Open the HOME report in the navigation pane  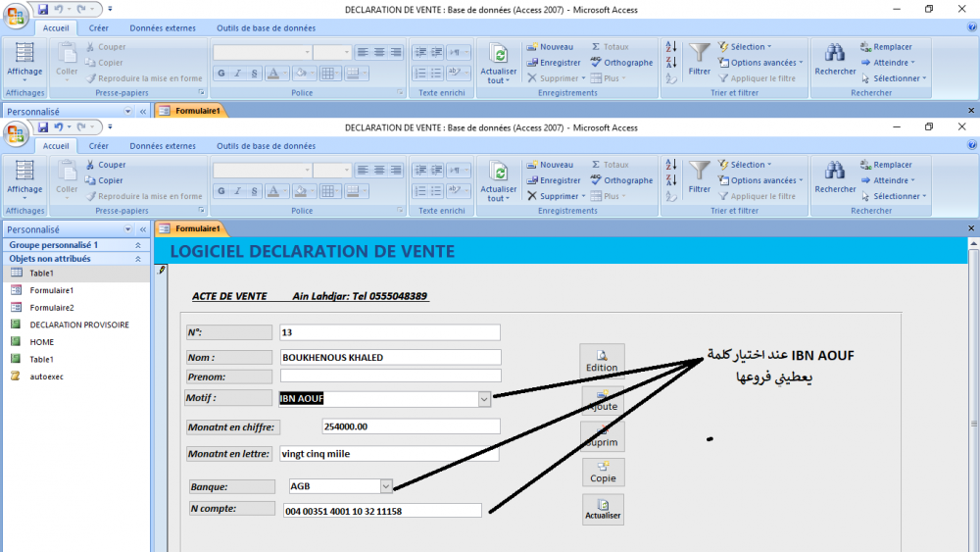[x=42, y=342]
